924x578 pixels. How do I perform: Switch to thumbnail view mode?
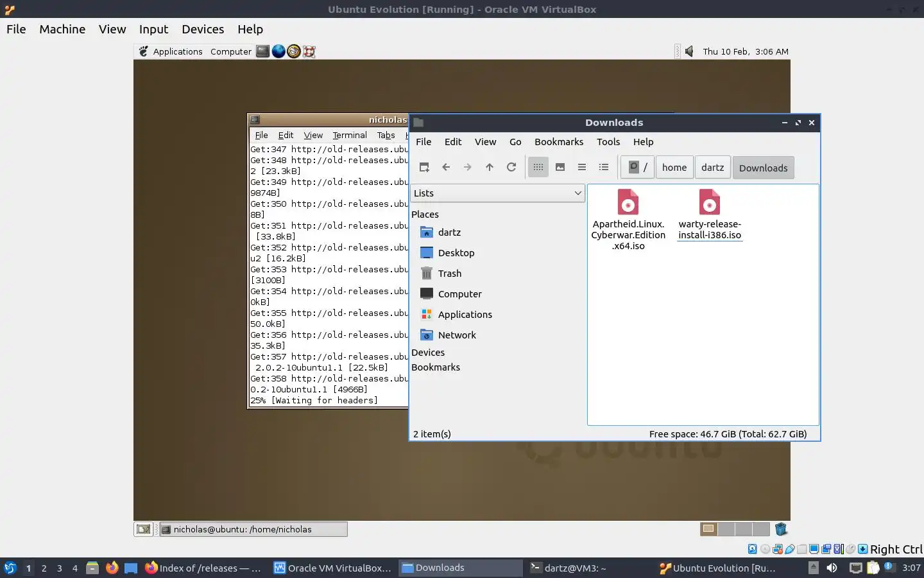click(x=560, y=168)
